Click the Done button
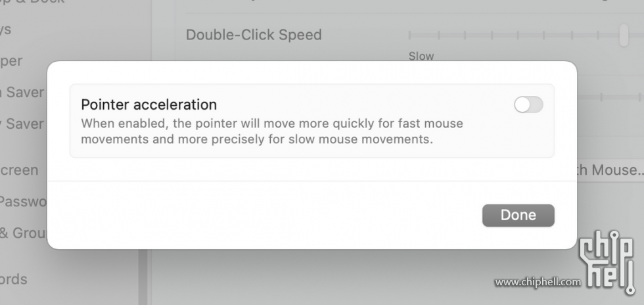Image resolution: width=644 pixels, height=305 pixels. tap(518, 215)
